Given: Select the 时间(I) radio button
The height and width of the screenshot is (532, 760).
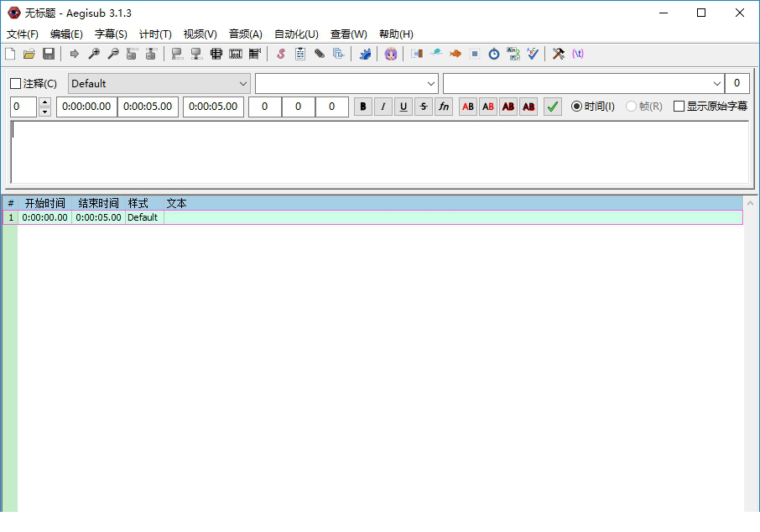Looking at the screenshot, I should [576, 107].
